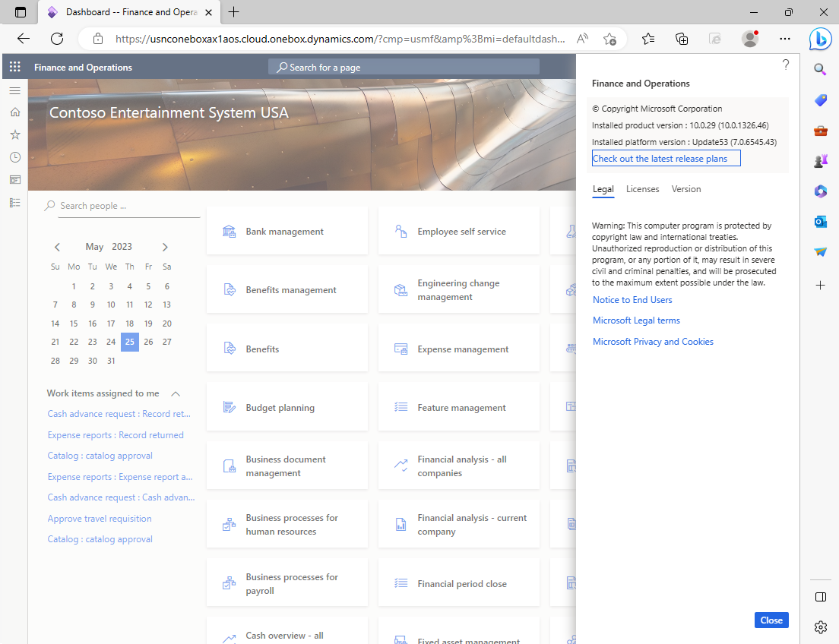Open the Version tab
Screen dimensions: 839x644
point(686,188)
